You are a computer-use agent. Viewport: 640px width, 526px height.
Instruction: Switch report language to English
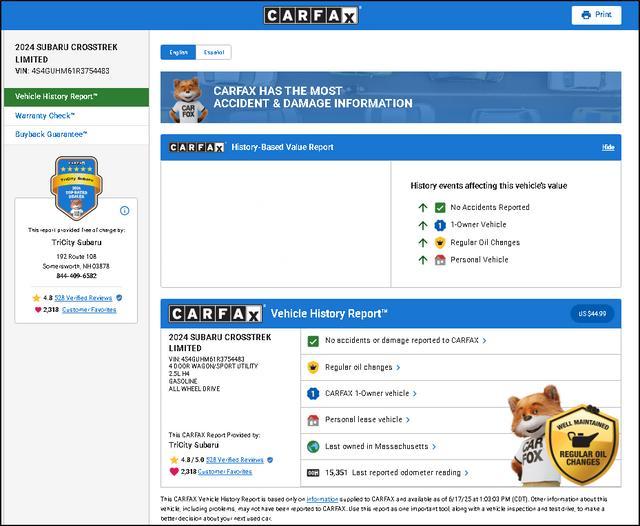[x=178, y=52]
